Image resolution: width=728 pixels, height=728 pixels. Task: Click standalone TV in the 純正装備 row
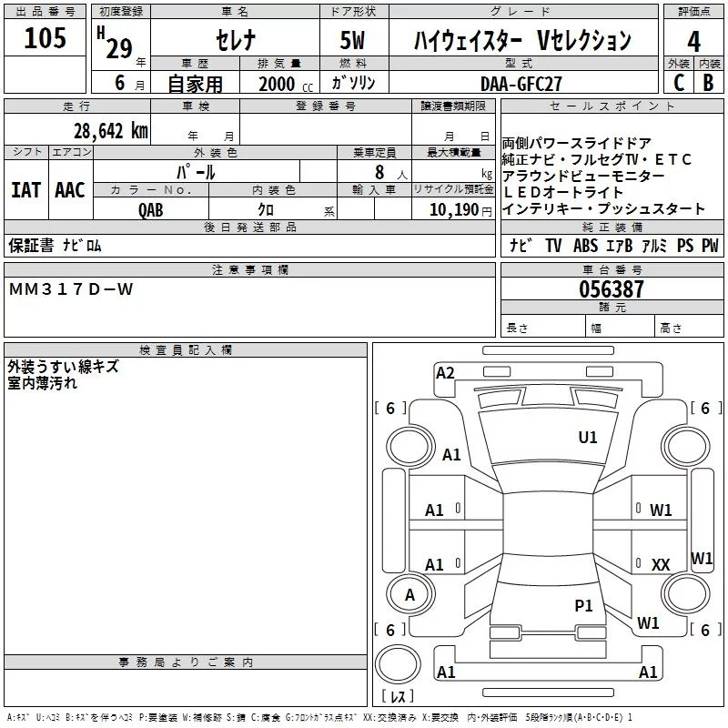[x=553, y=245]
